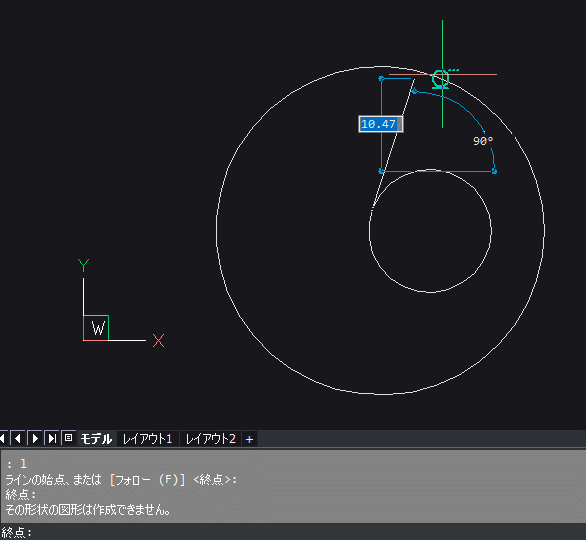The height and width of the screenshot is (540, 586).
Task: Click the UCS icon W box
Action: (96, 328)
